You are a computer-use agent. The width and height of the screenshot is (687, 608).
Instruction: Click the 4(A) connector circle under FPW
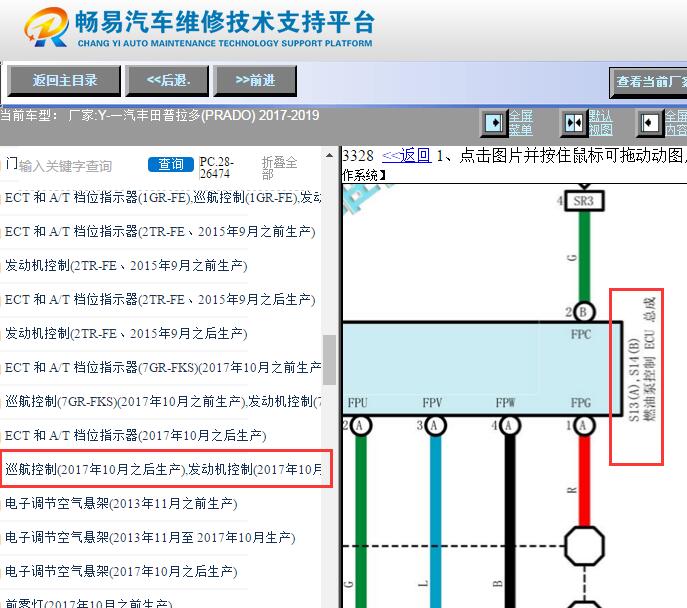(509, 425)
